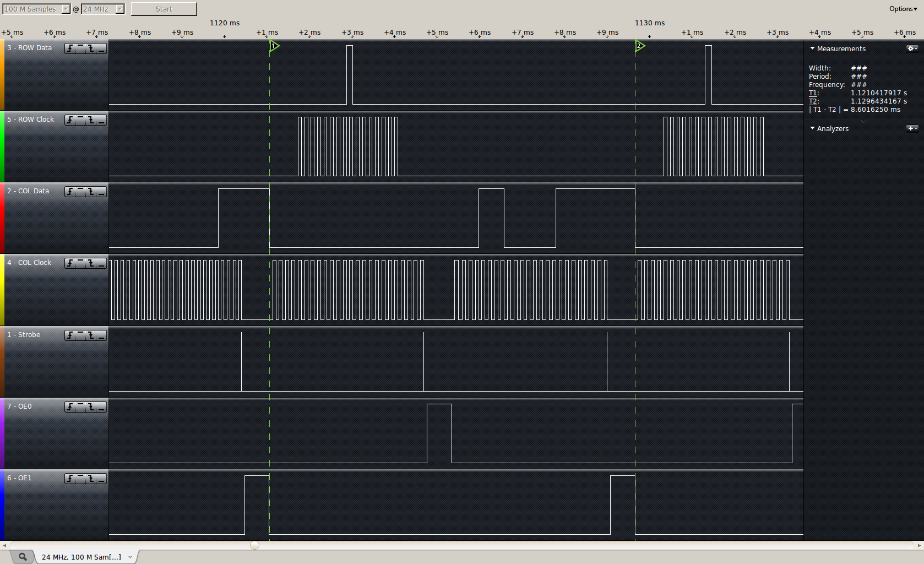Set rising edge trigger on Strobe channel

click(x=70, y=335)
